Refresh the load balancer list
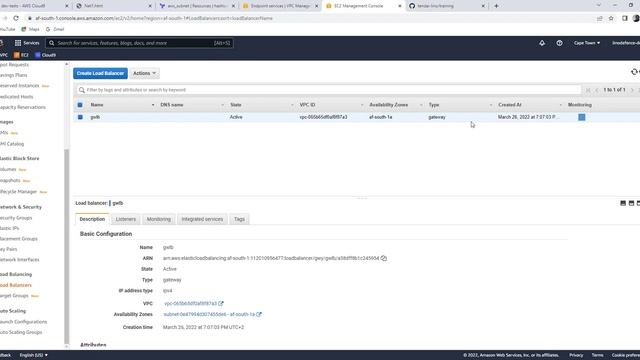Screen dimensions: 640x360 click(x=634, y=72)
